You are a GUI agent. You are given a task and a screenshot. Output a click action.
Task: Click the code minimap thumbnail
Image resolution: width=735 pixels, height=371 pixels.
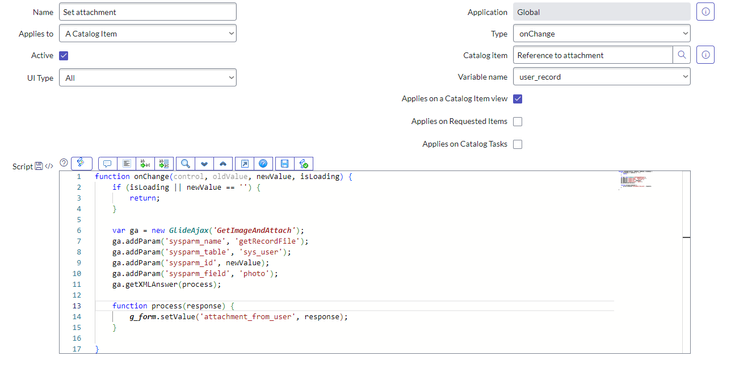point(635,180)
